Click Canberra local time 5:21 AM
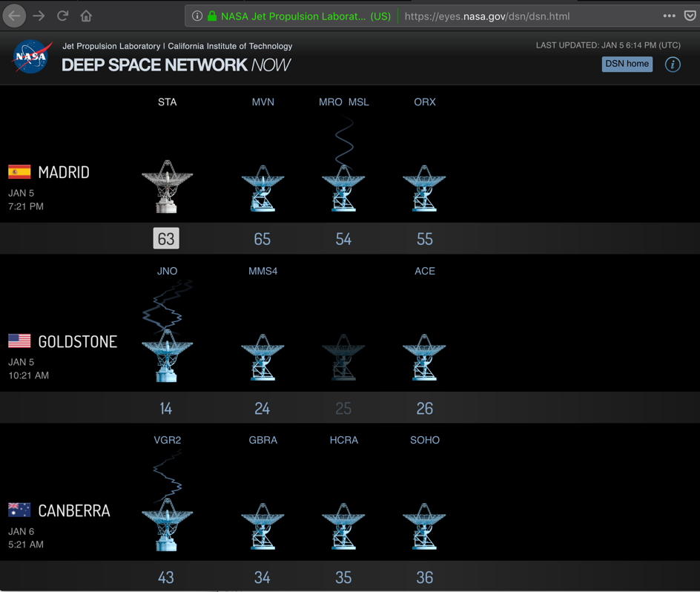 click(26, 545)
